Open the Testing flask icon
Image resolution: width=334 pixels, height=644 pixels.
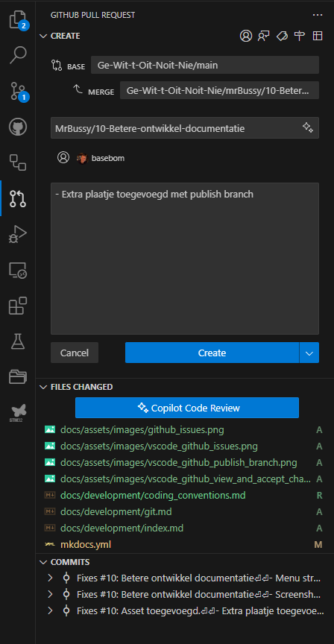18,341
